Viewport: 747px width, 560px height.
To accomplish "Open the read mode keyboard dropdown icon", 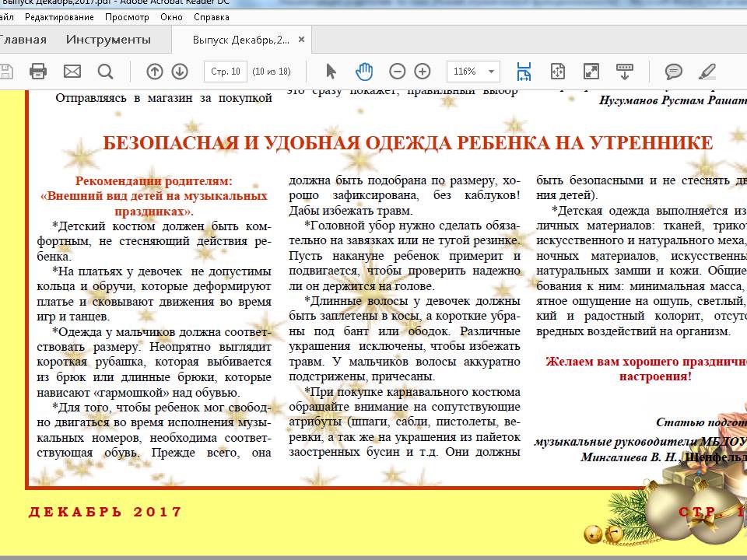I will coord(625,72).
